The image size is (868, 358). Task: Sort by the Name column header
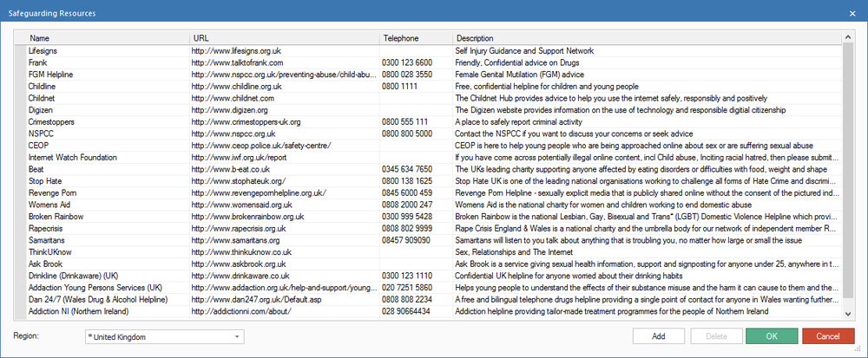pyautogui.click(x=107, y=38)
